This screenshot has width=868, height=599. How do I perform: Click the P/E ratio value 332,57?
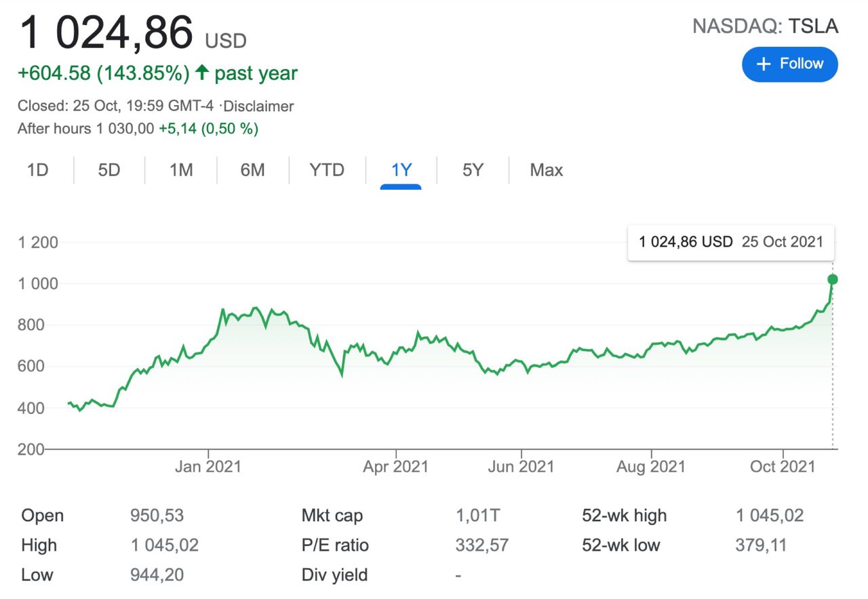coord(482,545)
